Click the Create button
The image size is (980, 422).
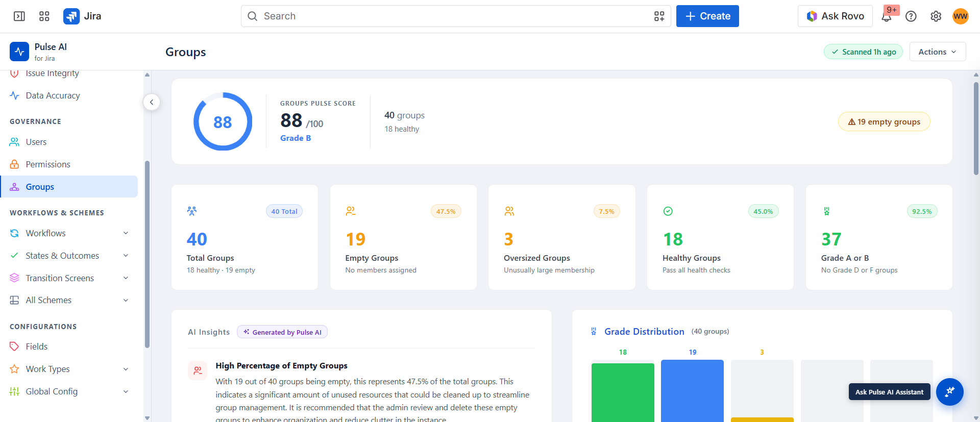(707, 16)
